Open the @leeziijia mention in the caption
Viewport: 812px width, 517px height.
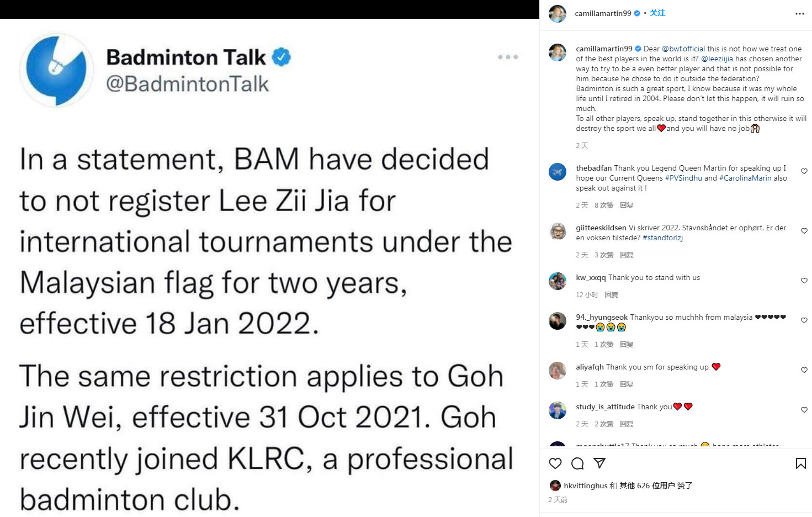(717, 59)
